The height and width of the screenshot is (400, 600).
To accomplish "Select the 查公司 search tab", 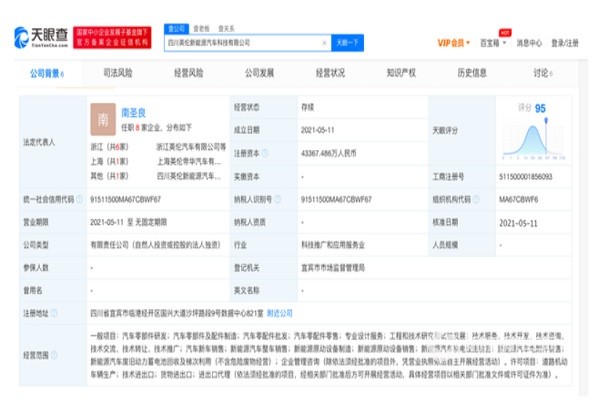I will pyautogui.click(x=176, y=29).
